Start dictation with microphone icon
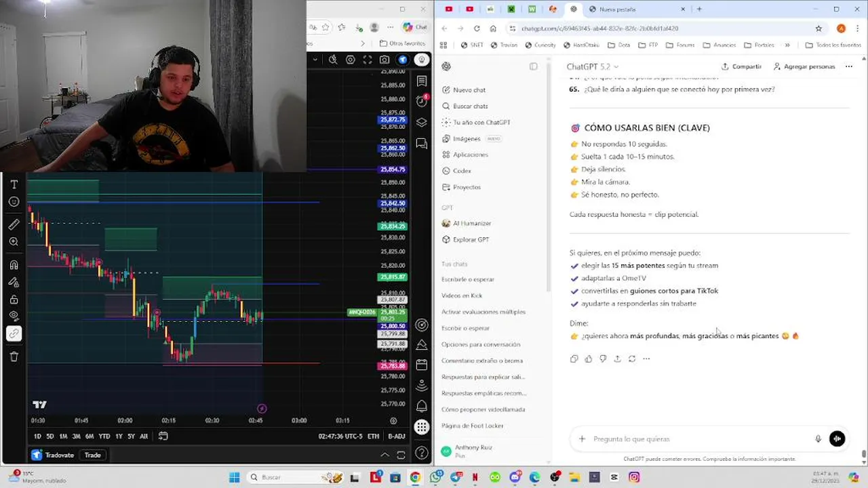Viewport: 868px width, 488px height. [x=818, y=439]
